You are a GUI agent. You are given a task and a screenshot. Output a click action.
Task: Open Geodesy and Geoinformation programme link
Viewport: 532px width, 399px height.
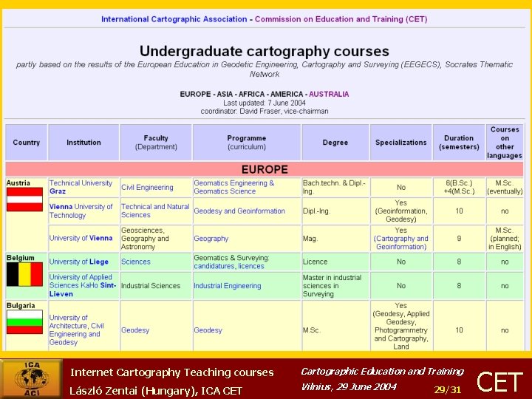tap(239, 211)
